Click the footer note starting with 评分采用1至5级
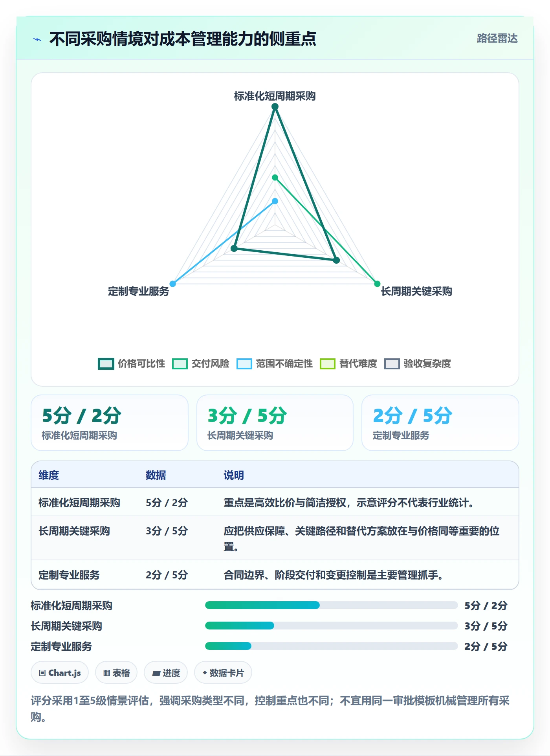The width and height of the screenshot is (550, 756). click(270, 708)
